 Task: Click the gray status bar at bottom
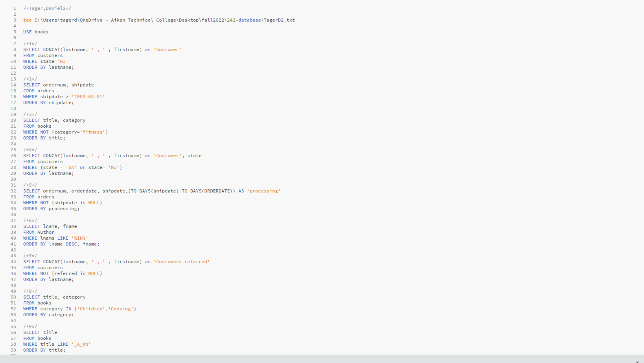pyautogui.click(x=315, y=359)
